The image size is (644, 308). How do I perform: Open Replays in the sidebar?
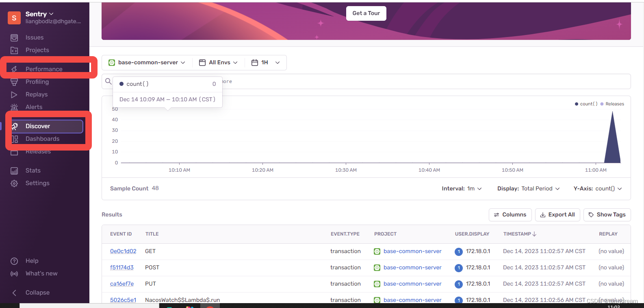pos(37,95)
